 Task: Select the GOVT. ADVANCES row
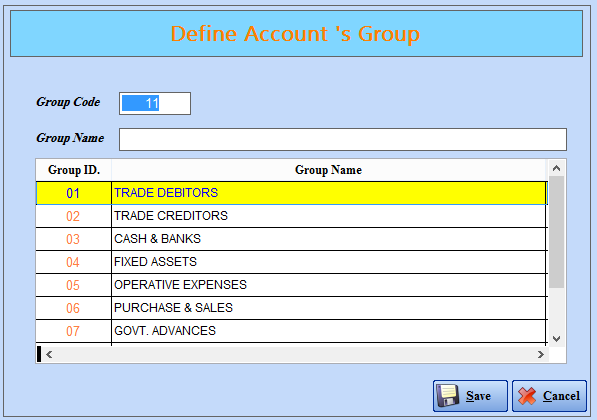point(292,331)
